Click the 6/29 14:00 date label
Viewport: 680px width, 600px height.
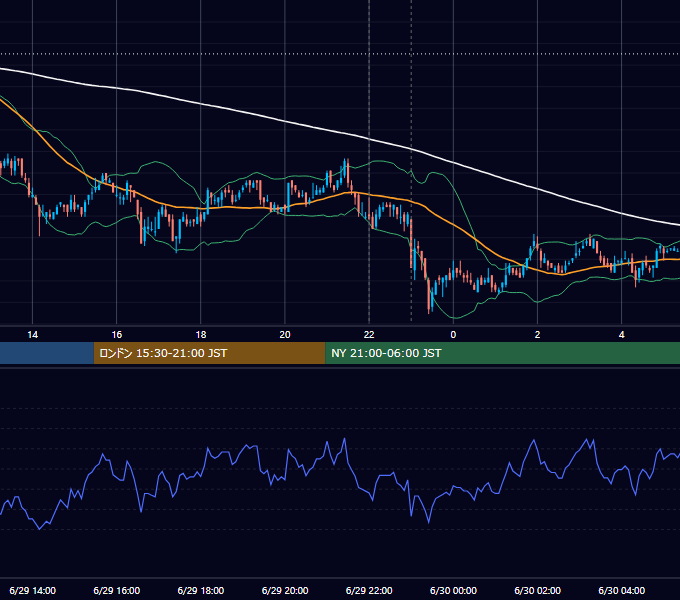tap(33, 590)
